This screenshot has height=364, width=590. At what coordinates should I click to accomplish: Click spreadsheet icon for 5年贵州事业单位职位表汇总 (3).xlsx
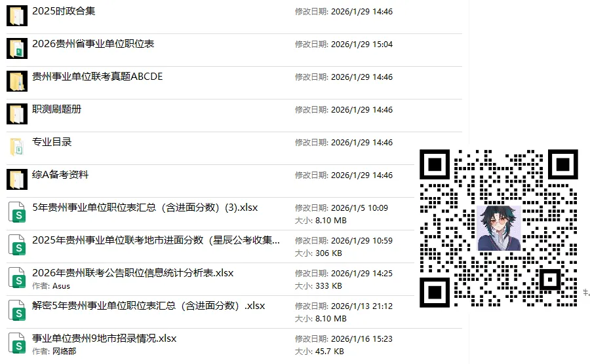17,212
